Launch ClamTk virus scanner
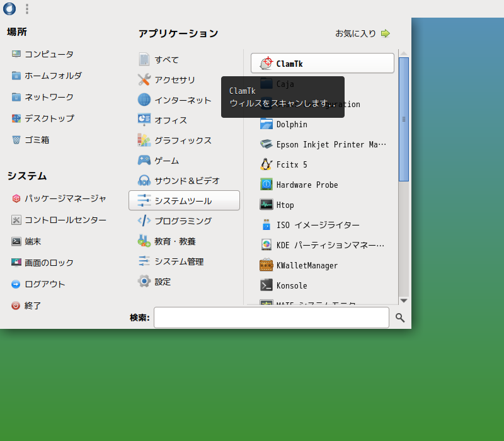Screen dimensions: 504x441 tap(323, 64)
